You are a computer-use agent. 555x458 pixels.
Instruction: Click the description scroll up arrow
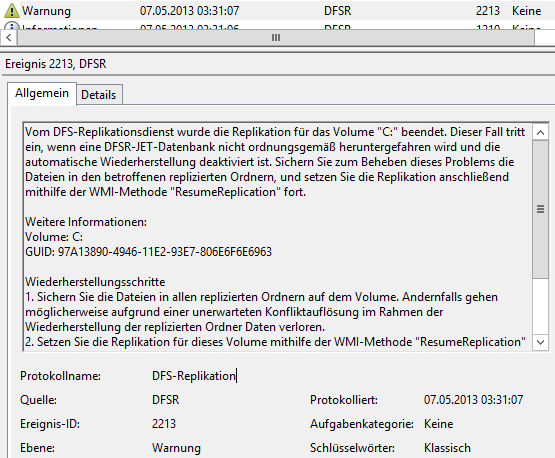coord(540,133)
